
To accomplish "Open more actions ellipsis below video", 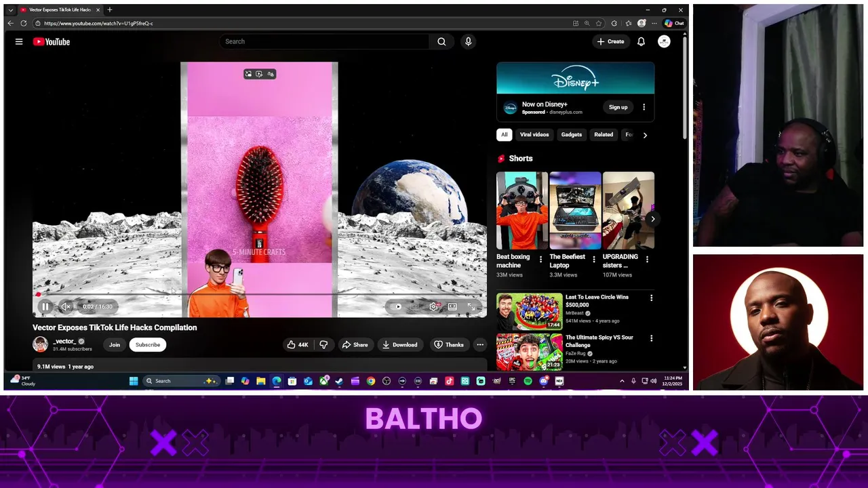I will [x=480, y=344].
